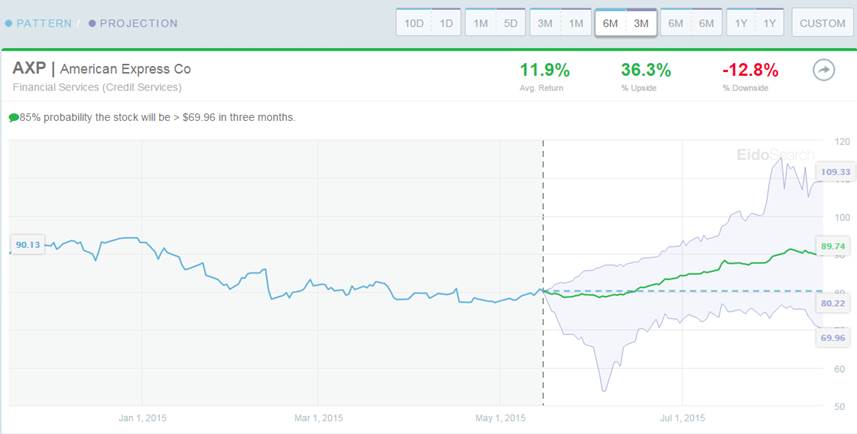Click the -12.8% Downside value
The height and width of the screenshot is (434, 857).
(750, 70)
